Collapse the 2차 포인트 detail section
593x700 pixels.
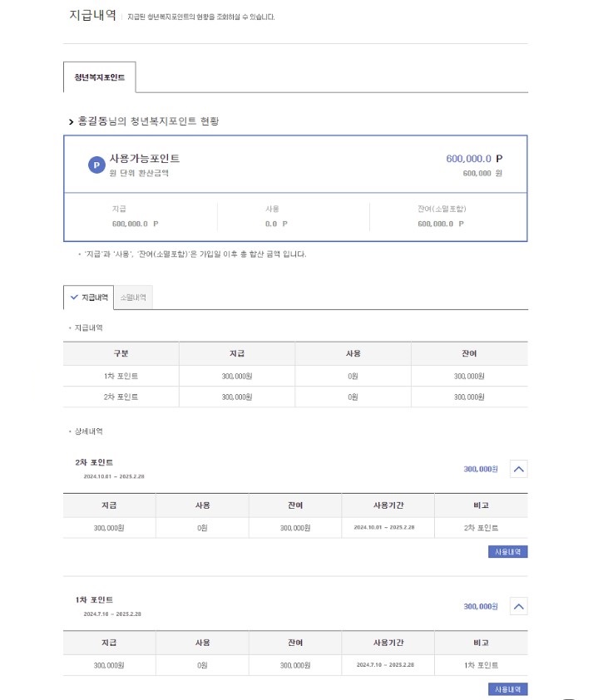coord(520,468)
